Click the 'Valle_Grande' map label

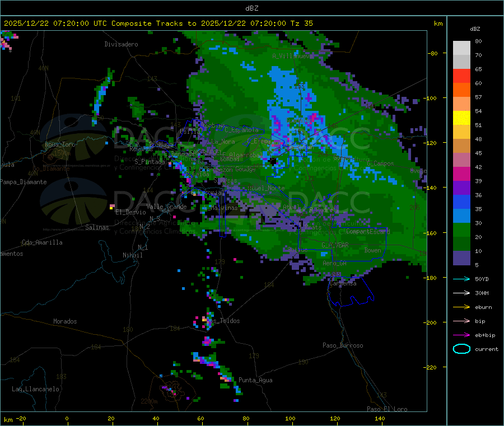[166, 207]
